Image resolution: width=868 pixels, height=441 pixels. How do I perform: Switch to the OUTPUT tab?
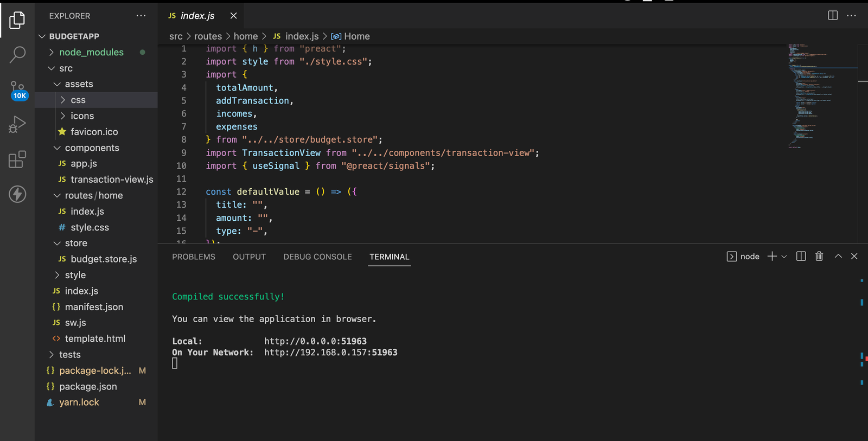point(249,257)
